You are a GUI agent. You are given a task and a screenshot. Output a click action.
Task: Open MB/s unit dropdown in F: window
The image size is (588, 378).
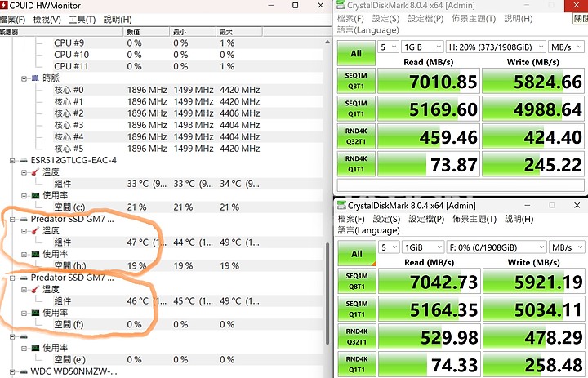567,247
